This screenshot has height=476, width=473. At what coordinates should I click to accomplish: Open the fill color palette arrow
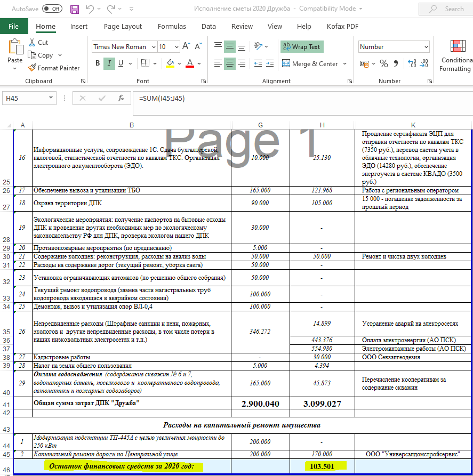(179, 63)
